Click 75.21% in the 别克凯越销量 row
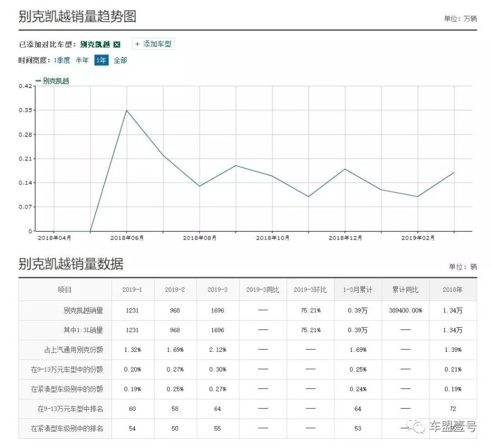Viewport: 493px width, 448px height. click(x=311, y=310)
